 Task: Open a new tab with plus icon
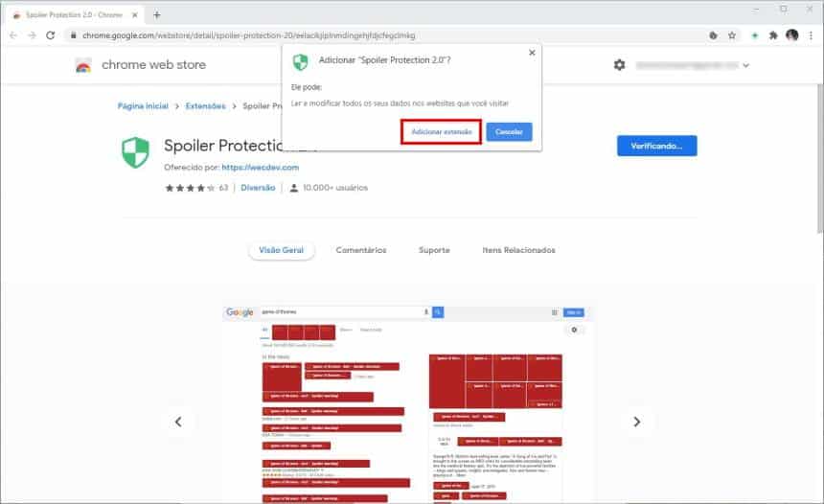coord(156,14)
